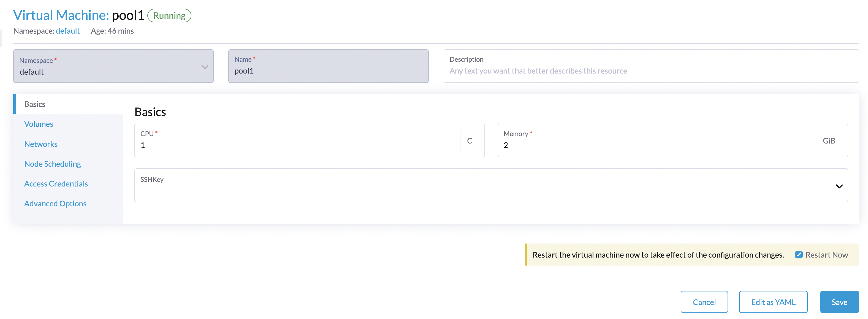Image resolution: width=868 pixels, height=319 pixels.
Task: Click the Save button
Action: (x=839, y=302)
